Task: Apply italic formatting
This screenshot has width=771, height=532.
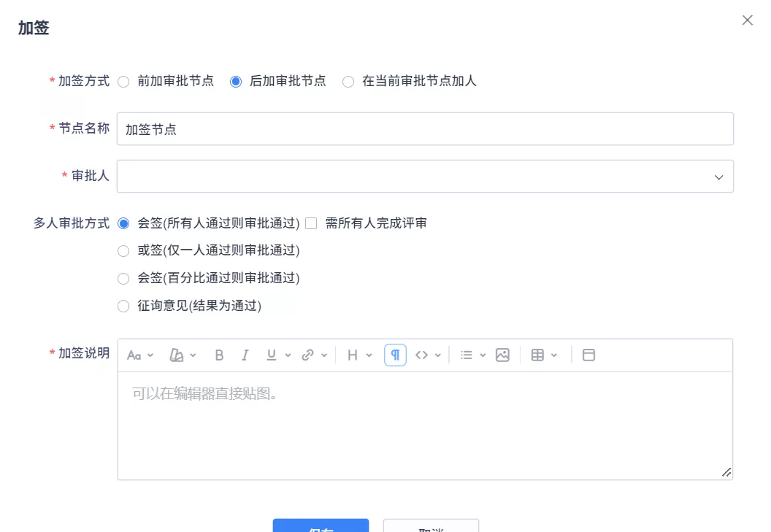Action: coord(245,355)
